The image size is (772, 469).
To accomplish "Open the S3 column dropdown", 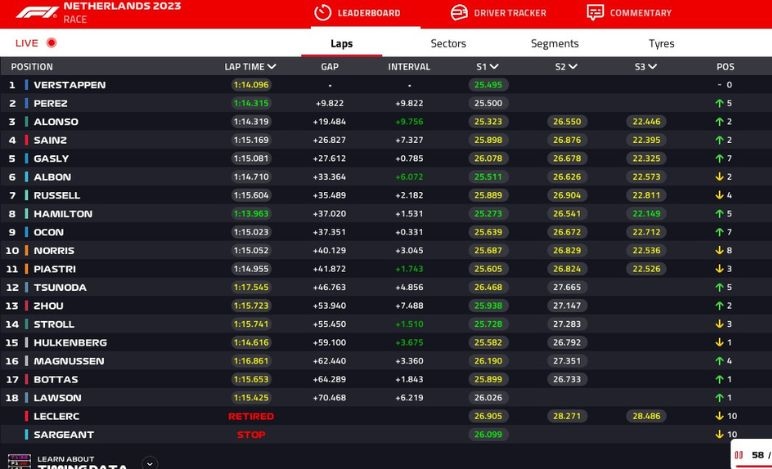I will (x=652, y=67).
